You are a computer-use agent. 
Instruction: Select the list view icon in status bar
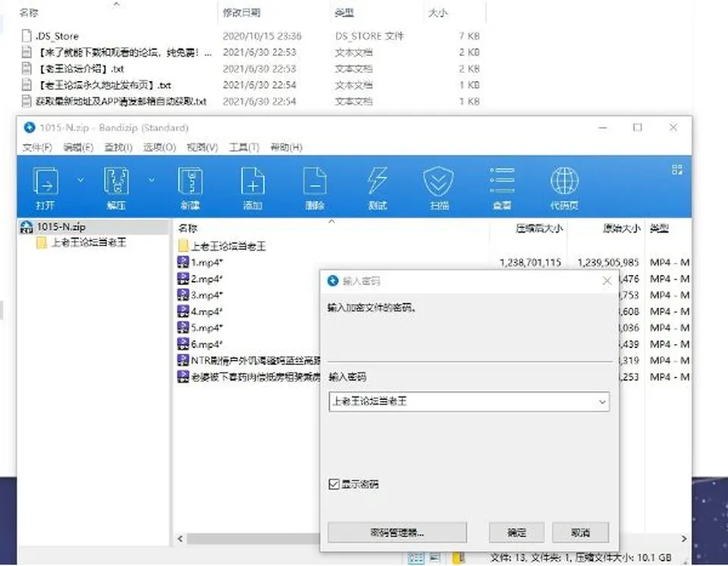[x=435, y=558]
